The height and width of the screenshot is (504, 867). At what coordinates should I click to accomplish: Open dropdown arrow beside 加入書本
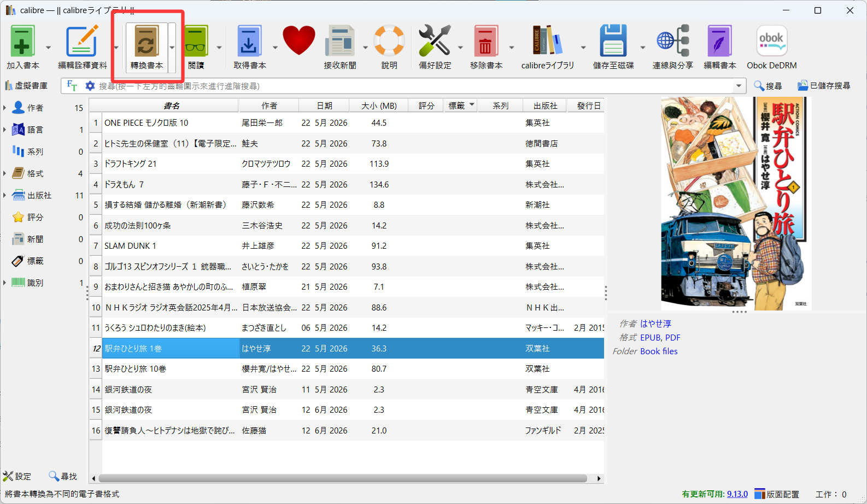tap(48, 48)
